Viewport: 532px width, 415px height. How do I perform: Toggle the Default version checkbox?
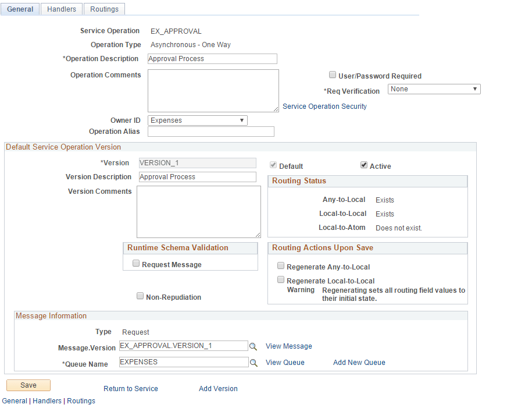click(273, 165)
